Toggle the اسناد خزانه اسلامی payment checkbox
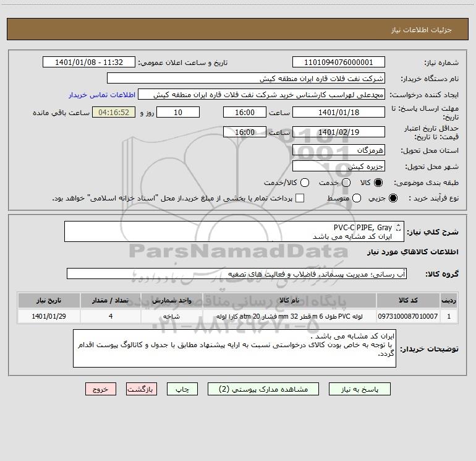This screenshot has height=461, width=476. 300,198
